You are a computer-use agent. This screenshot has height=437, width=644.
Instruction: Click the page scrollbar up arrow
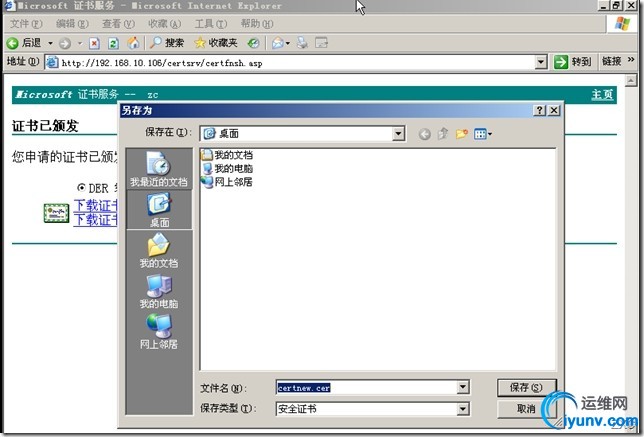[x=631, y=80]
